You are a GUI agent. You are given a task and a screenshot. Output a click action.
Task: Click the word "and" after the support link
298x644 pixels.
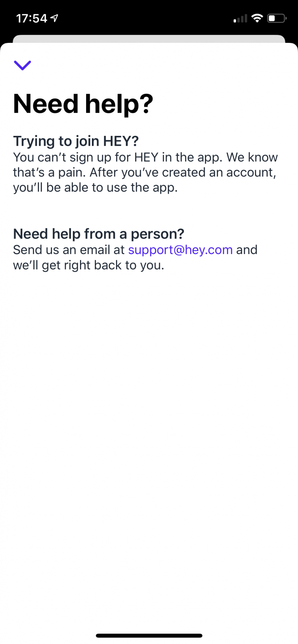tap(247, 250)
